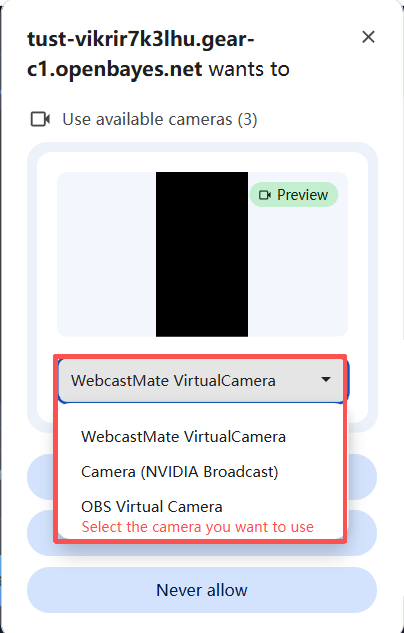
Task: Click the Never allow button
Action: (202, 590)
